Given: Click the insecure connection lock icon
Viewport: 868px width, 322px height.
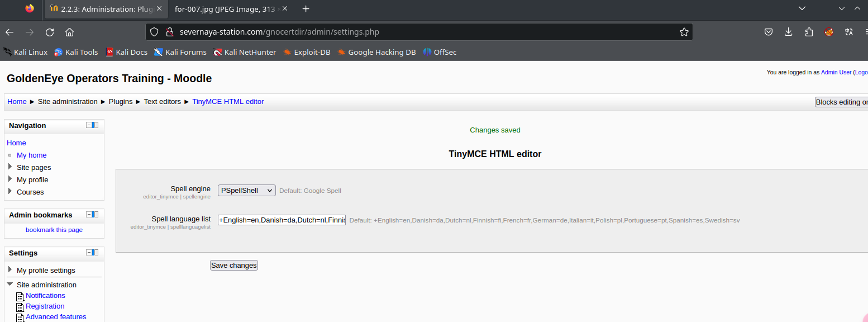Looking at the screenshot, I should [169, 32].
